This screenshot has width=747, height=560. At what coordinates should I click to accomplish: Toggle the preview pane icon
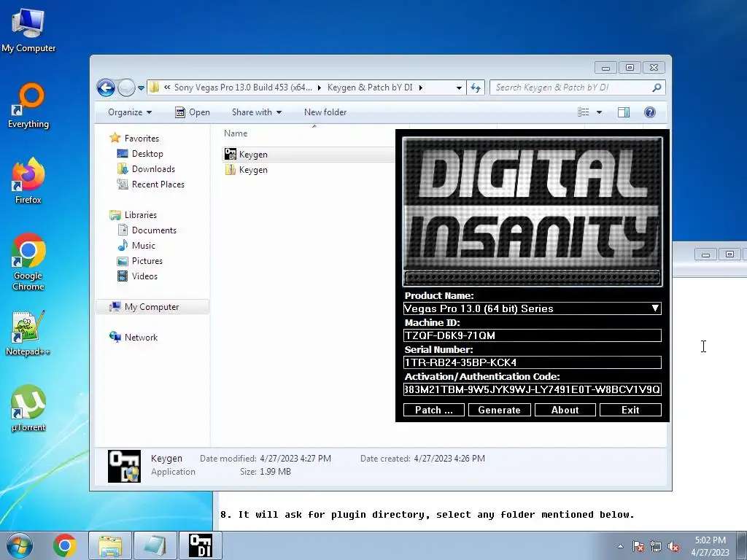(x=624, y=112)
